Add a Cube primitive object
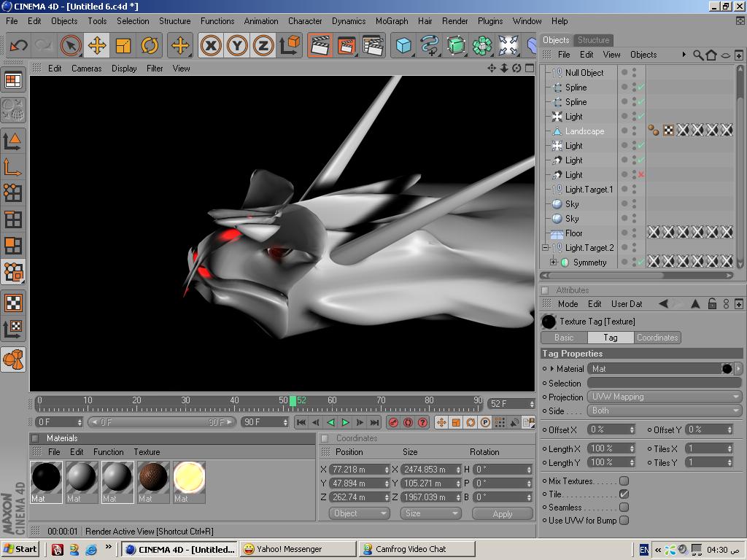The width and height of the screenshot is (747, 560). (x=403, y=46)
